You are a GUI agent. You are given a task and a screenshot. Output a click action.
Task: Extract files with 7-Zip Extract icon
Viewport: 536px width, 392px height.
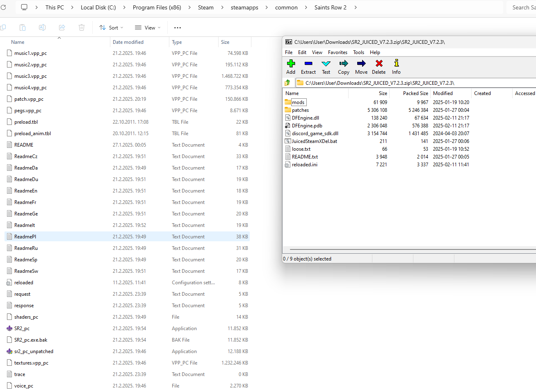point(308,67)
